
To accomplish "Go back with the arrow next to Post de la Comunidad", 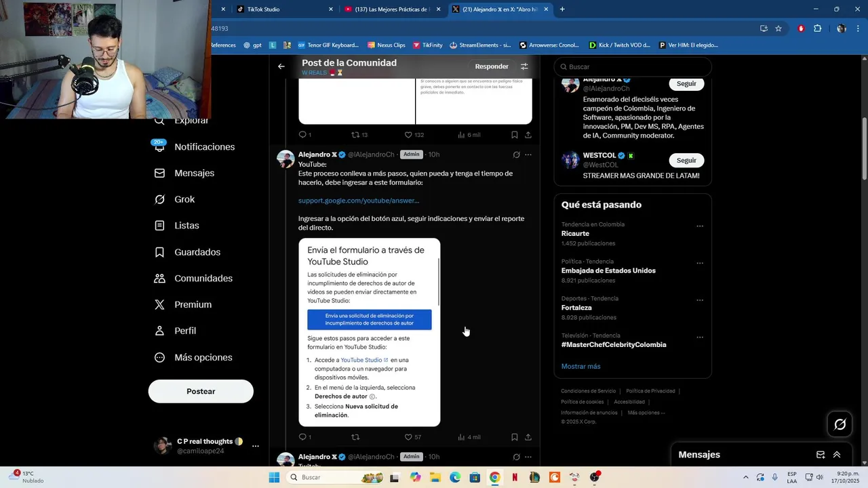I will (281, 66).
